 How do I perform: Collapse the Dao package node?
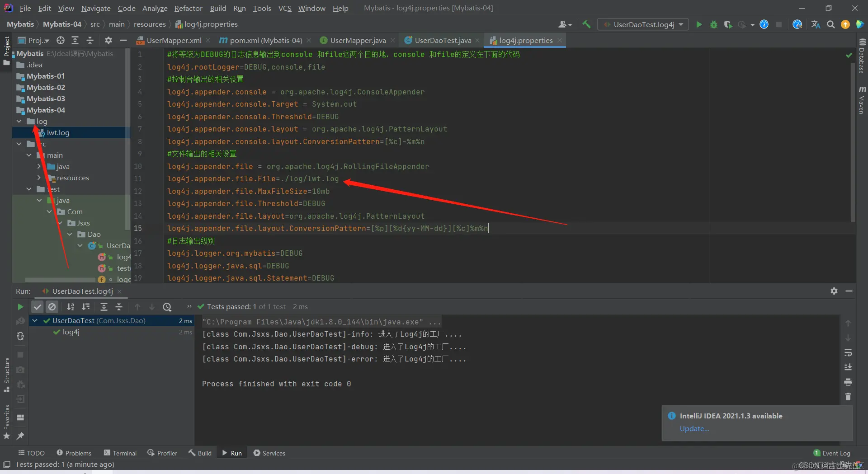pyautogui.click(x=70, y=234)
